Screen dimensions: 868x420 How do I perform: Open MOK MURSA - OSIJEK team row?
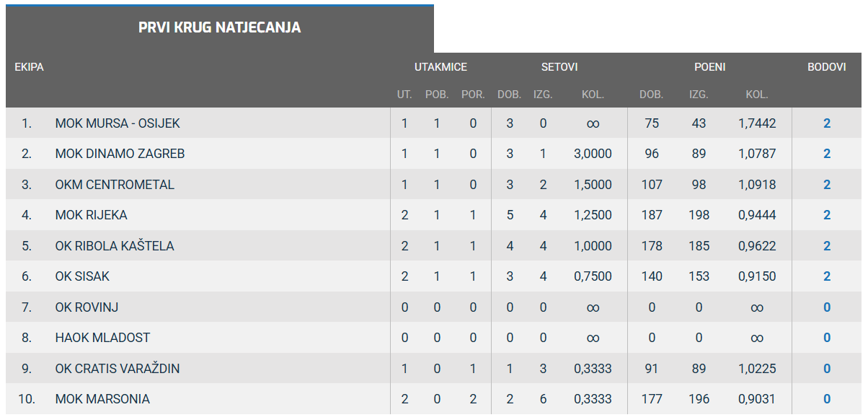click(x=118, y=123)
